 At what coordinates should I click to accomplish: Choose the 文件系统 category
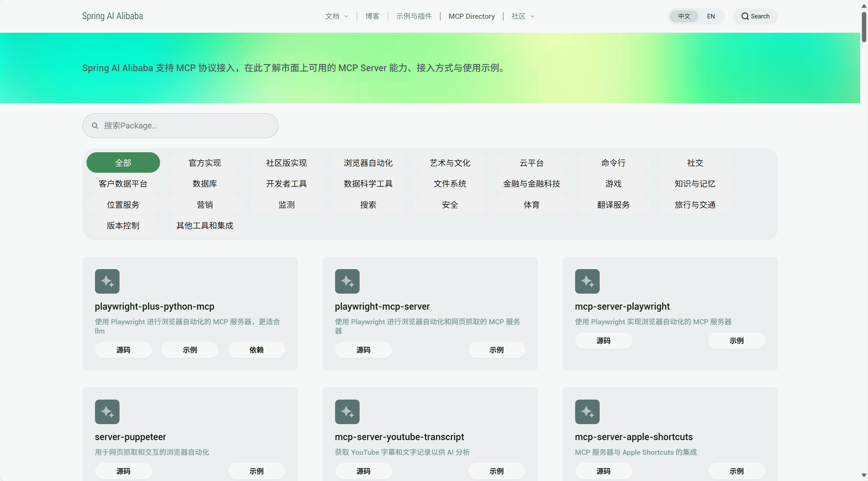450,184
